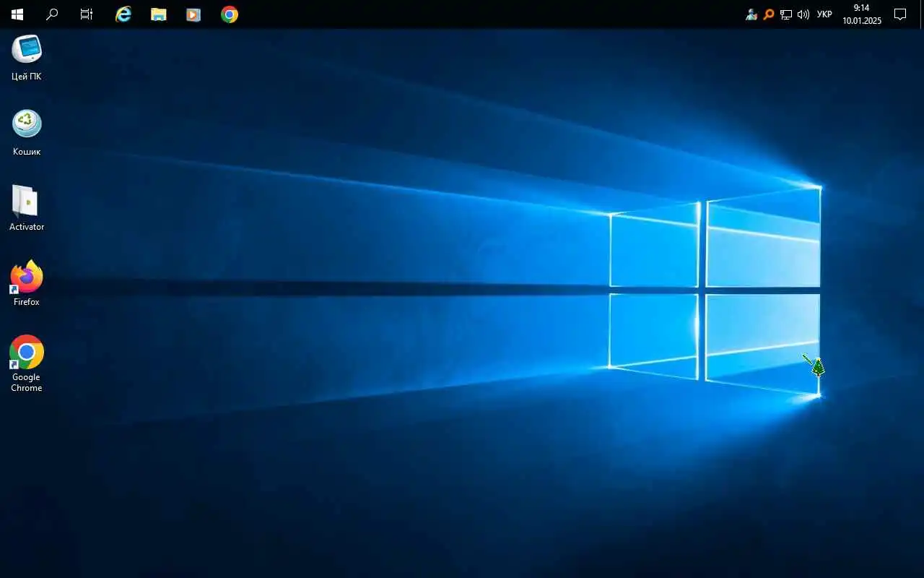Open the network status tray icon
This screenshot has width=924, height=578.
[786, 14]
